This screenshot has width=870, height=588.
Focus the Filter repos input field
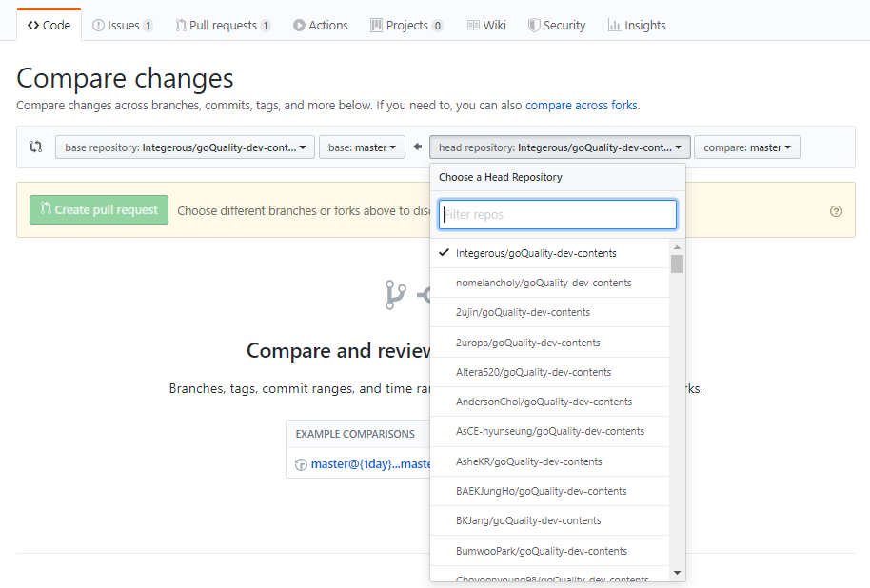(558, 215)
